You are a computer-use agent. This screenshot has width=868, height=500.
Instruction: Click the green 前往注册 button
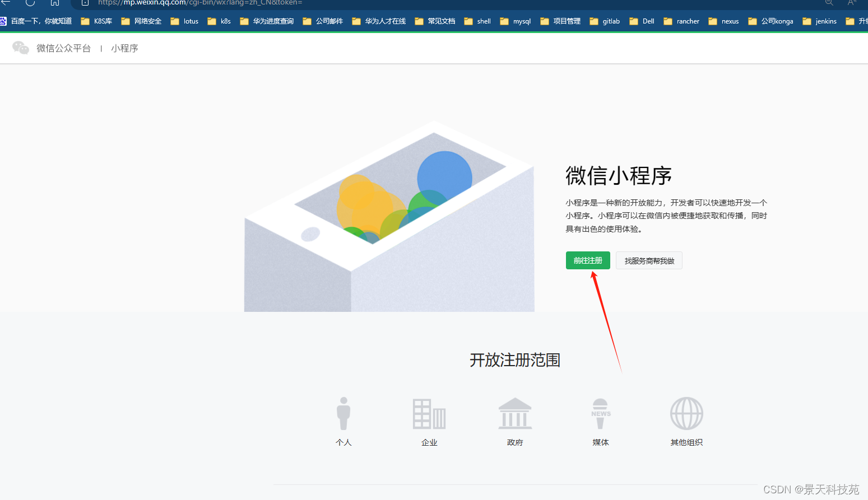click(588, 260)
